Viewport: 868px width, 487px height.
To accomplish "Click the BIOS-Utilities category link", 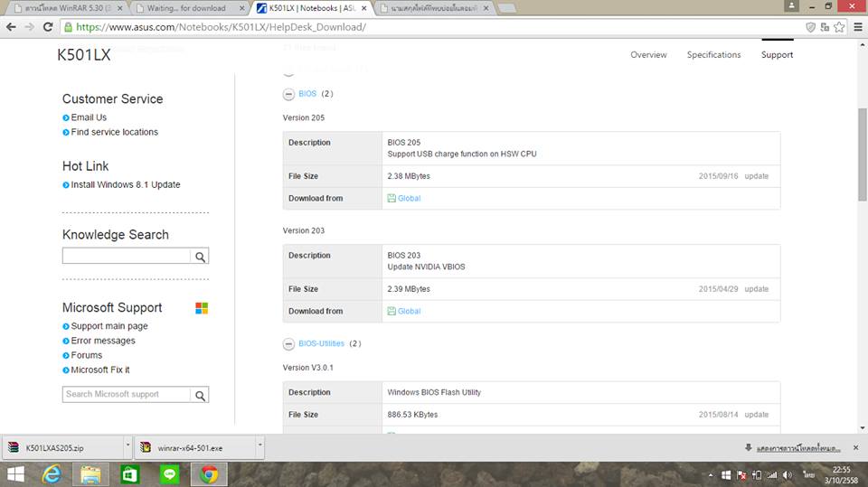I will 321,343.
